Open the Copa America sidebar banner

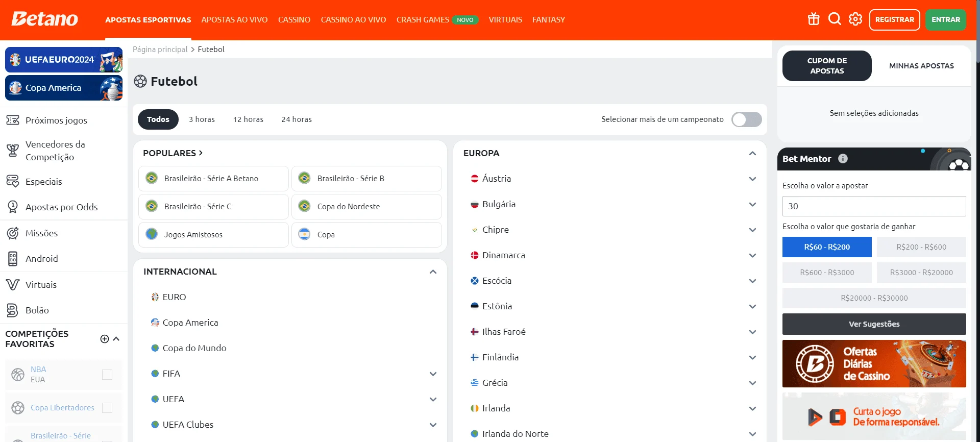[64, 88]
